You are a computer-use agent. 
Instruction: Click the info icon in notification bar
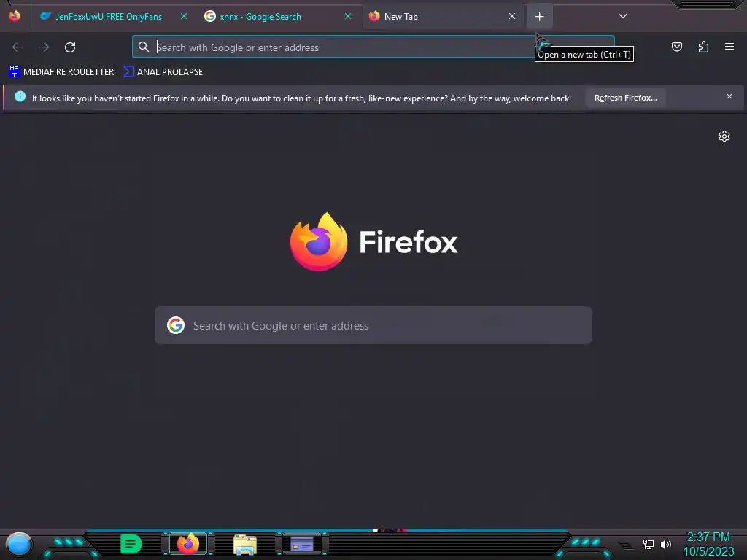coord(20,97)
